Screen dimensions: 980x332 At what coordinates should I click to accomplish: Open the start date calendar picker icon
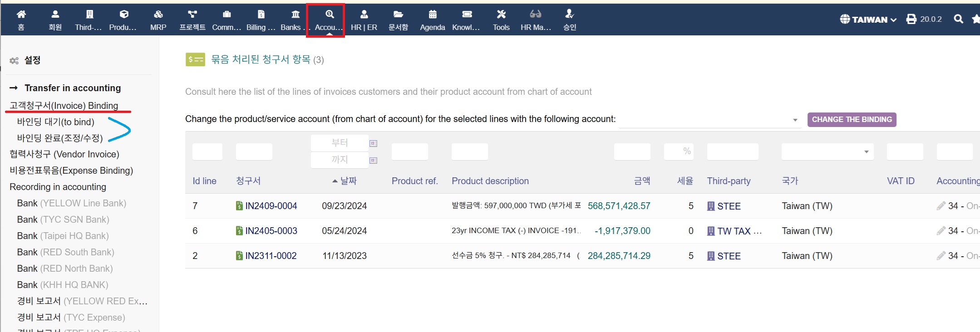373,143
